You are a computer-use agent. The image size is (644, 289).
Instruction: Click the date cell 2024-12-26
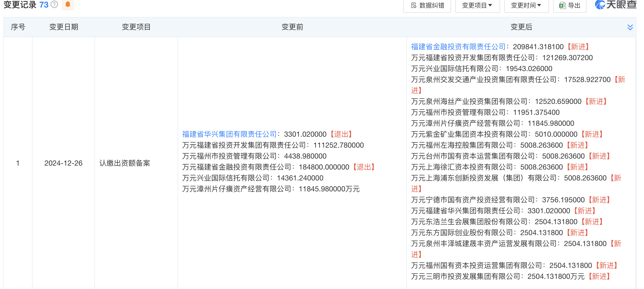63,163
